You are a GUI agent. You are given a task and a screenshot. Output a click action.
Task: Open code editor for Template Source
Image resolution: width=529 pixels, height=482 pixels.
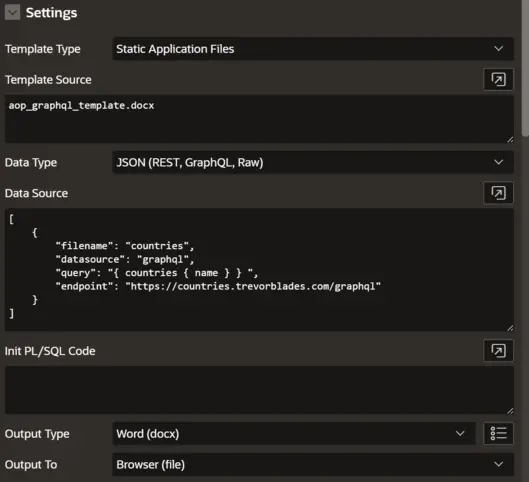click(x=498, y=80)
